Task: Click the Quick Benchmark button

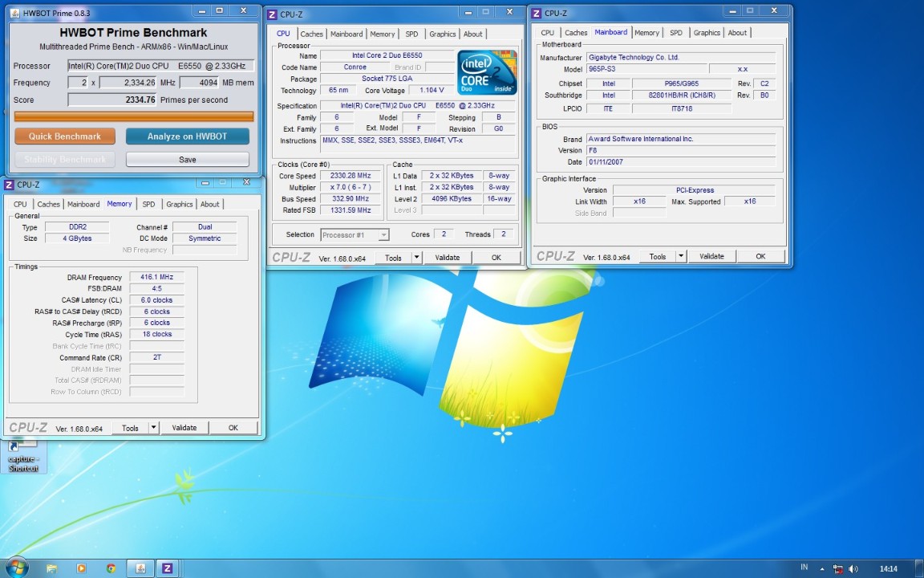Action: (x=65, y=136)
